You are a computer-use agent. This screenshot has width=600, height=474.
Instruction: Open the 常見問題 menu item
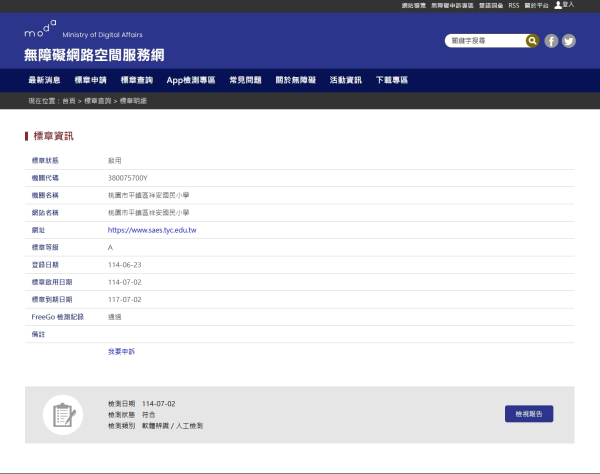[x=245, y=80]
